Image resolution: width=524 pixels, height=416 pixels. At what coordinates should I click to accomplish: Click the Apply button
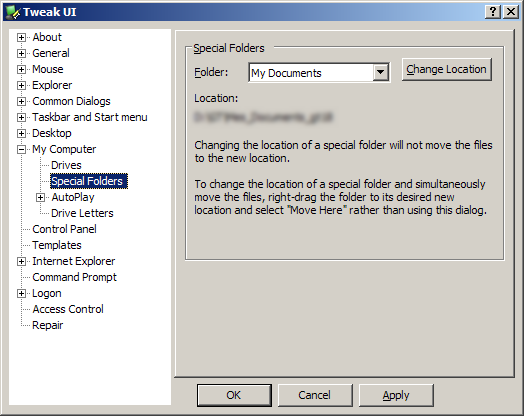coord(396,395)
